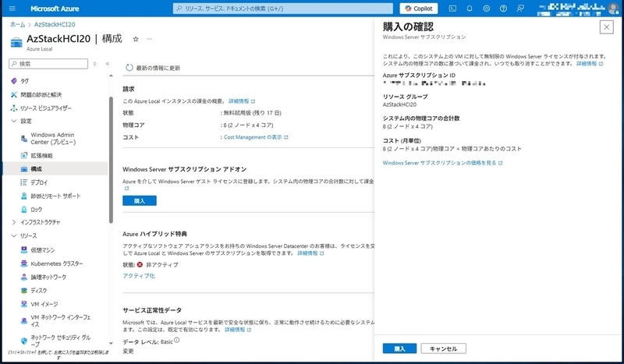Image resolution: width=624 pixels, height=364 pixels.
Task: Click the info icon beside データ レベル
Action: click(x=177, y=341)
